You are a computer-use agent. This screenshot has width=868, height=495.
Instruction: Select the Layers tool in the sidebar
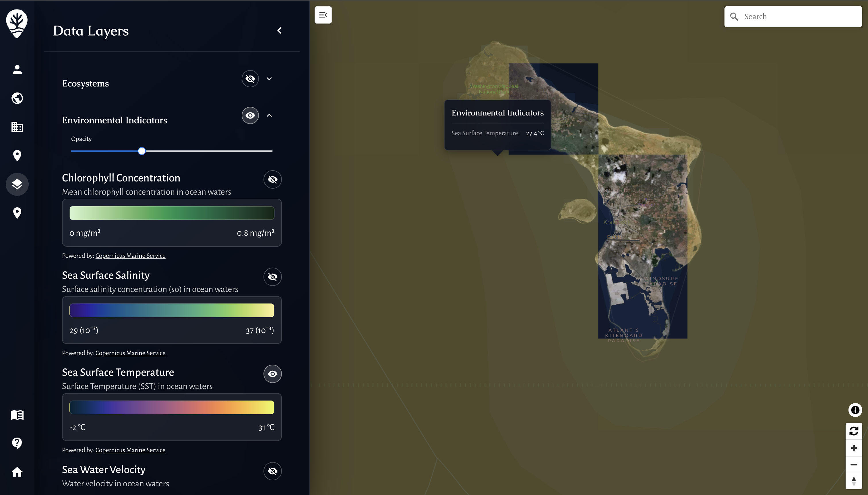tap(17, 184)
